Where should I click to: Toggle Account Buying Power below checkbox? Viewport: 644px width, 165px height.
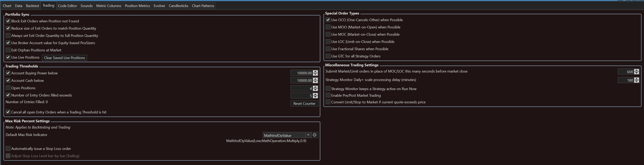pyautogui.click(x=8, y=73)
